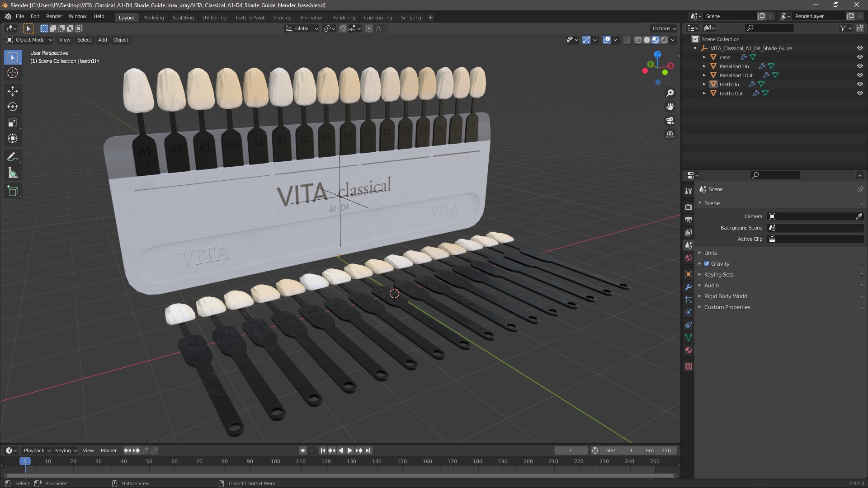Hide the MetalPart1In object

[860, 66]
